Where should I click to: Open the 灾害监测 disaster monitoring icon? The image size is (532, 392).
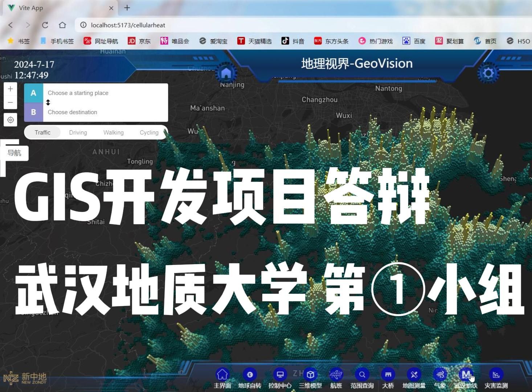[x=496, y=374]
